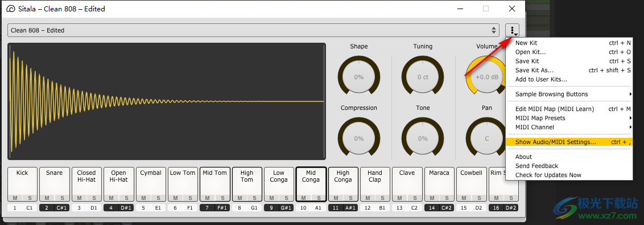The height and width of the screenshot is (225, 644).
Task: Solo the Kick pad
Action: click(x=30, y=198)
